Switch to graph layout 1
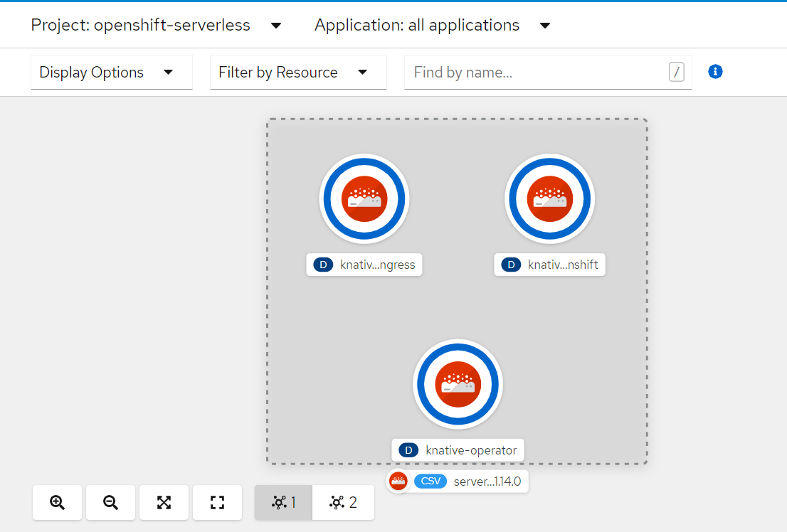 pos(283,502)
